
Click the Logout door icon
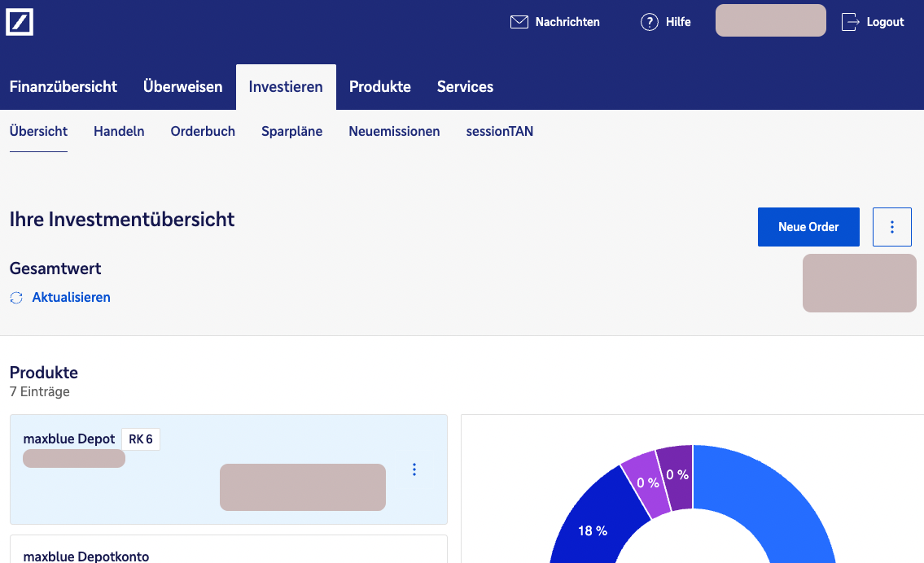tap(851, 22)
